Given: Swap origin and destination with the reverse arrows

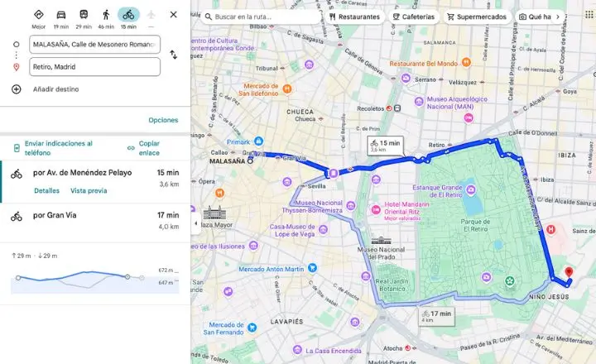Looking at the screenshot, I should 173,55.
